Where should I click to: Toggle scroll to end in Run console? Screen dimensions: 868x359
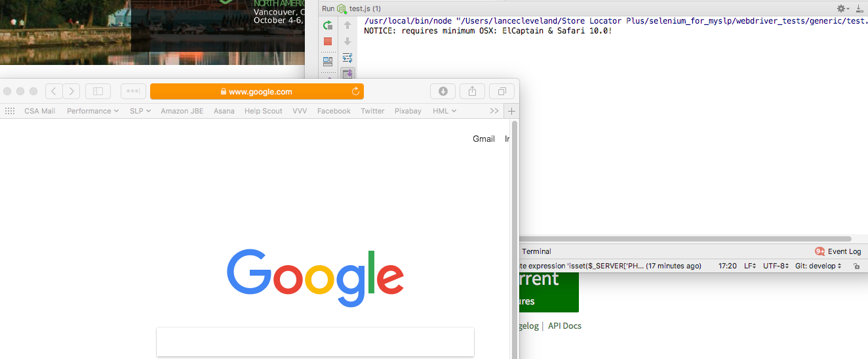point(347,74)
